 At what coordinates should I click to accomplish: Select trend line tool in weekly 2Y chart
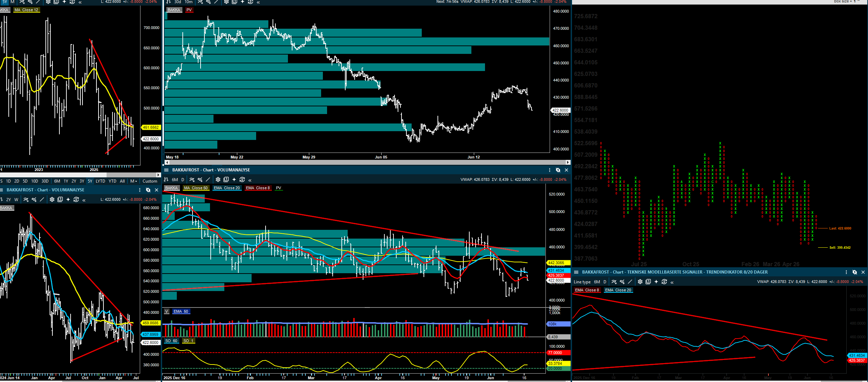[x=42, y=199]
